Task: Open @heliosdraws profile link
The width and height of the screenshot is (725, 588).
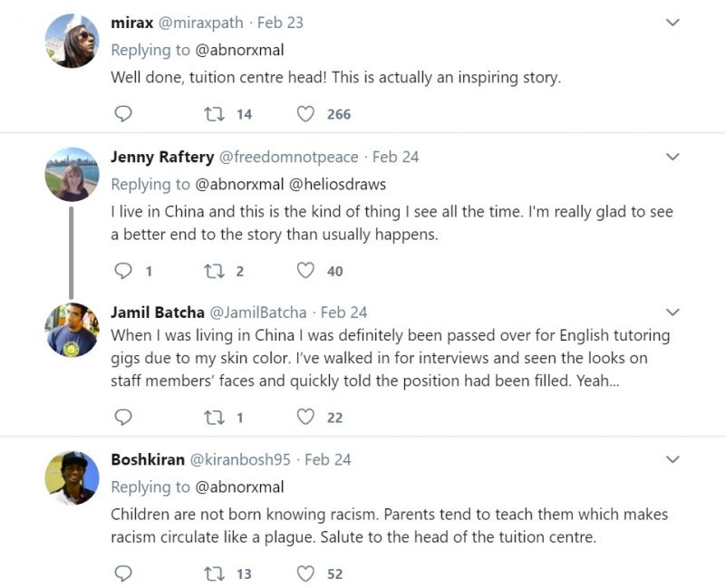Action: [337, 185]
